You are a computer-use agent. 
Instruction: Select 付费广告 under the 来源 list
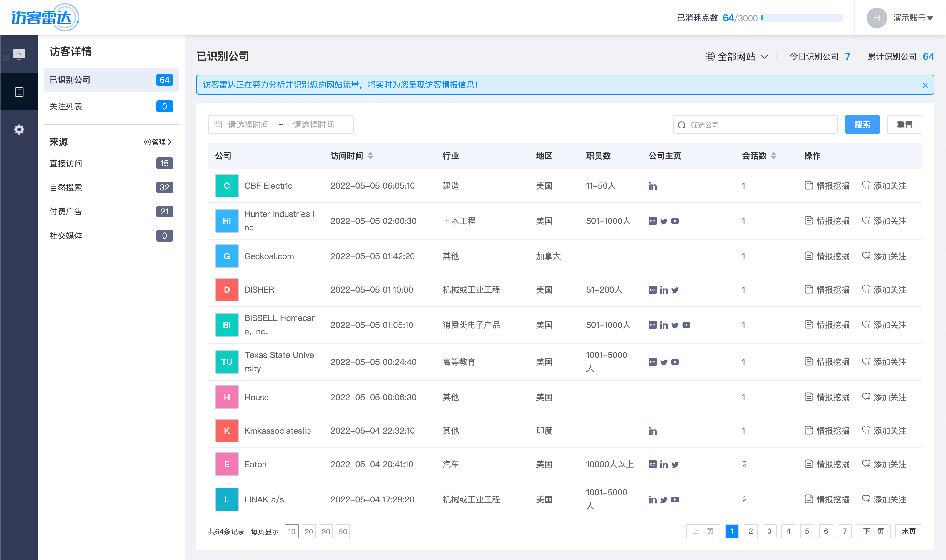coord(66,211)
